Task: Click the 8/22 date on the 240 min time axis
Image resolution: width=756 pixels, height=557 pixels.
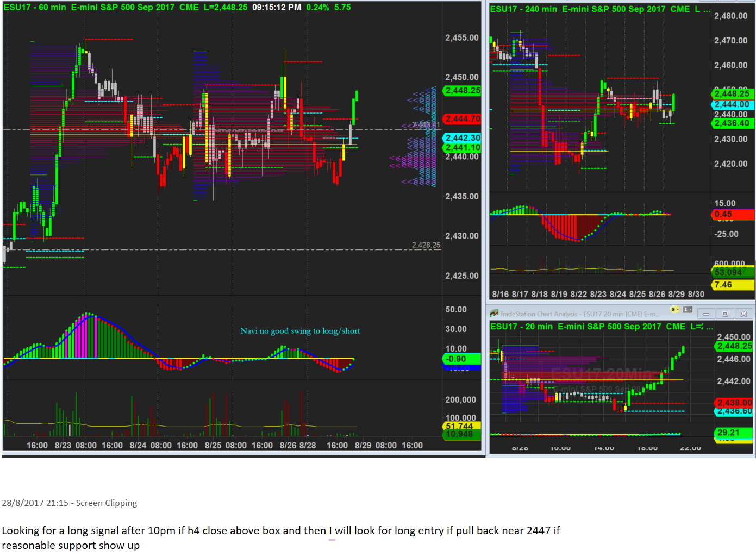Action: pyautogui.click(x=579, y=295)
